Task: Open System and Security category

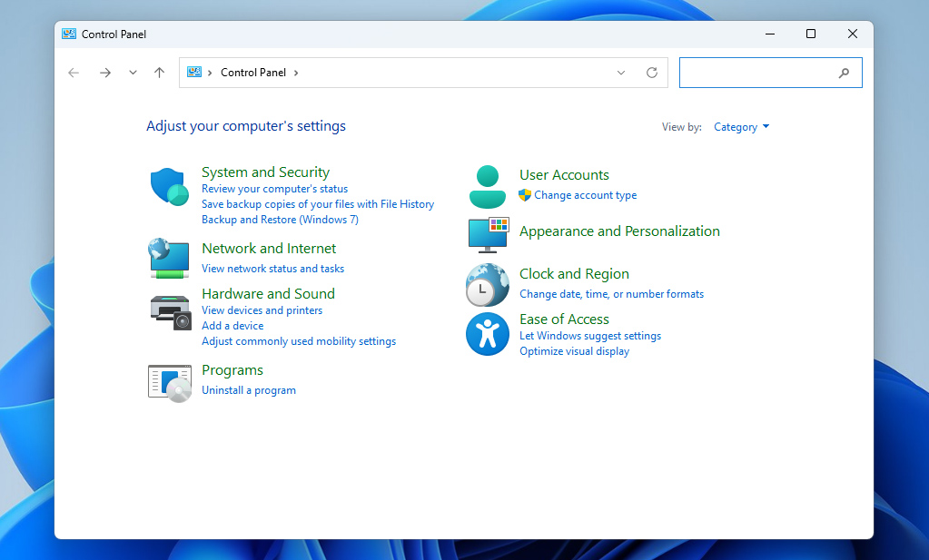Action: click(265, 172)
